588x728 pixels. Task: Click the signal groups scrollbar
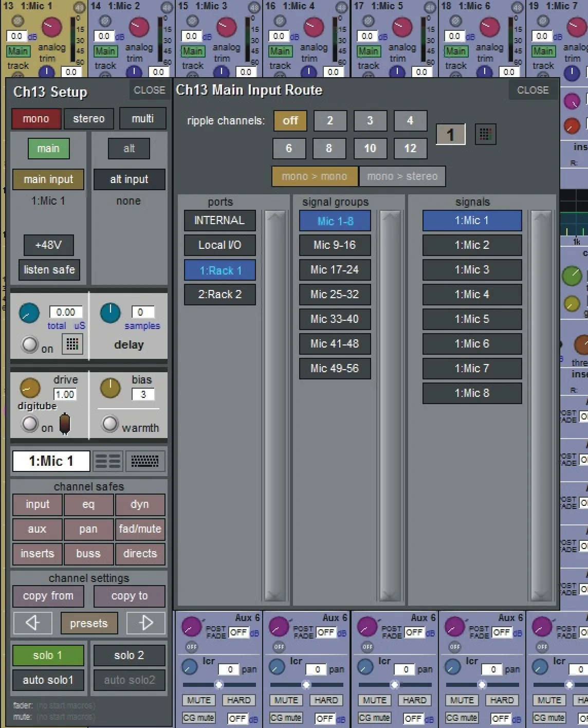(x=391, y=406)
